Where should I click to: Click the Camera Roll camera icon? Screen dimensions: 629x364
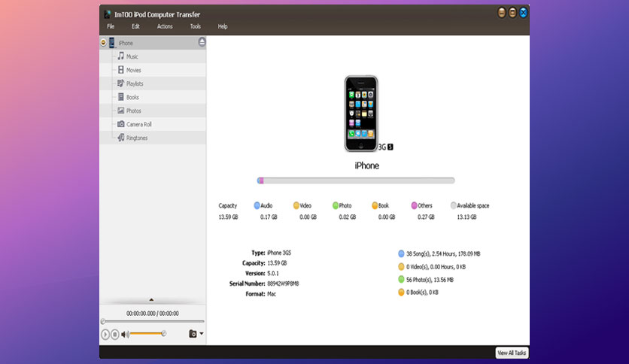pos(120,124)
